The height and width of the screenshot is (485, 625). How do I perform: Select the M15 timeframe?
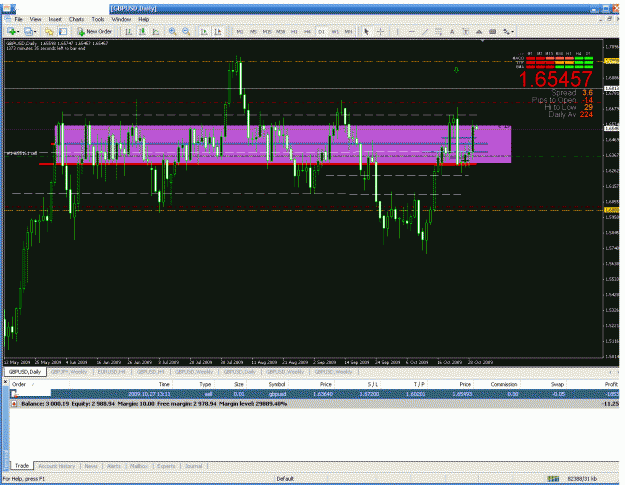[x=267, y=31]
